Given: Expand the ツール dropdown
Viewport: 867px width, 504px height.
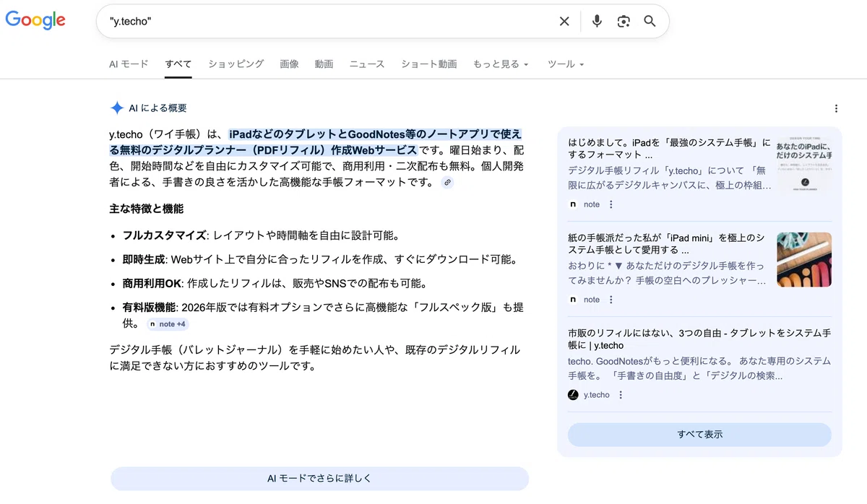Looking at the screenshot, I should pos(566,64).
